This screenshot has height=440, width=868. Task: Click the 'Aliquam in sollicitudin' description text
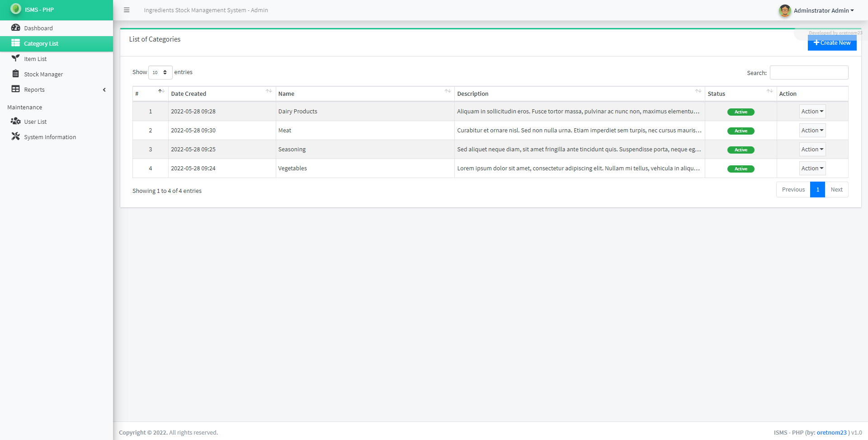coord(579,112)
